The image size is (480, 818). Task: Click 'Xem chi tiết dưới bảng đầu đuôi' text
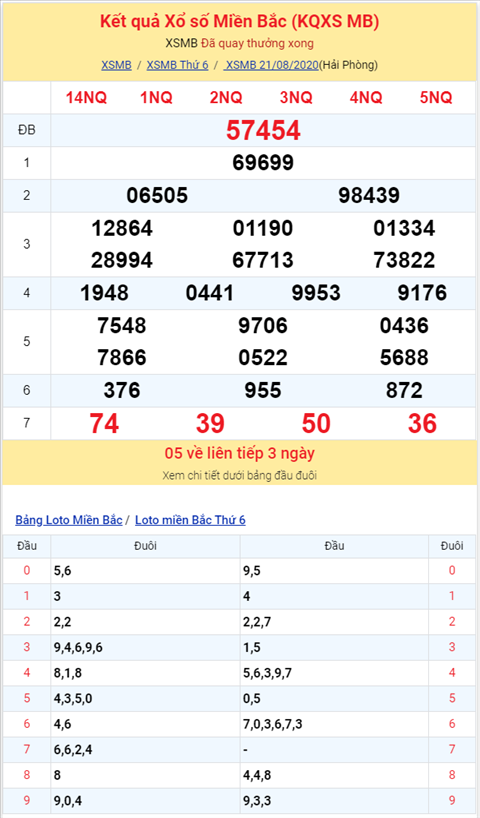tap(239, 476)
